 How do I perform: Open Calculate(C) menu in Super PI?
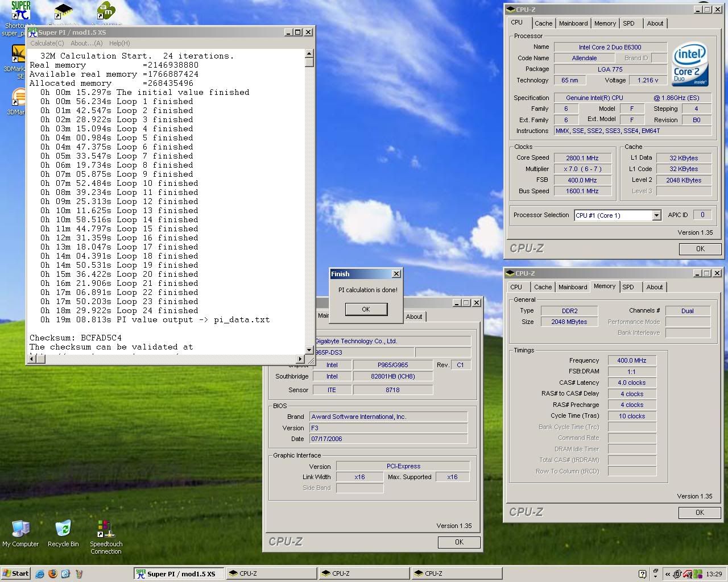coord(47,43)
